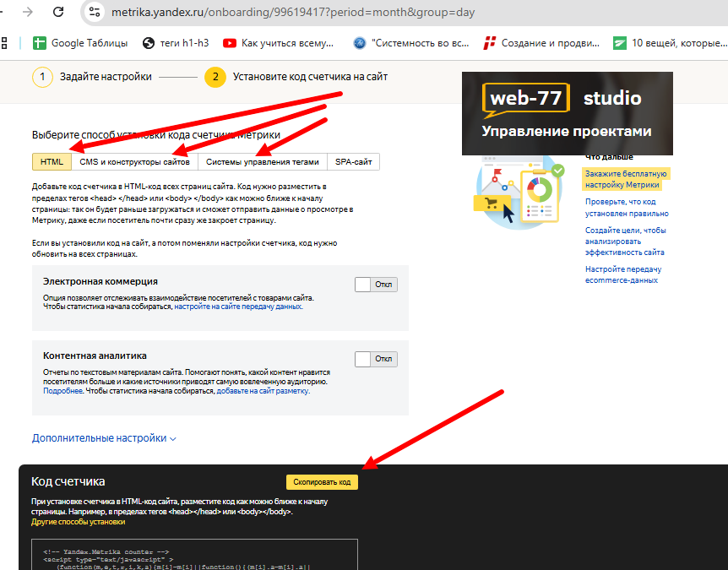
Task: Click inside the counter code text box
Action: tap(194, 555)
